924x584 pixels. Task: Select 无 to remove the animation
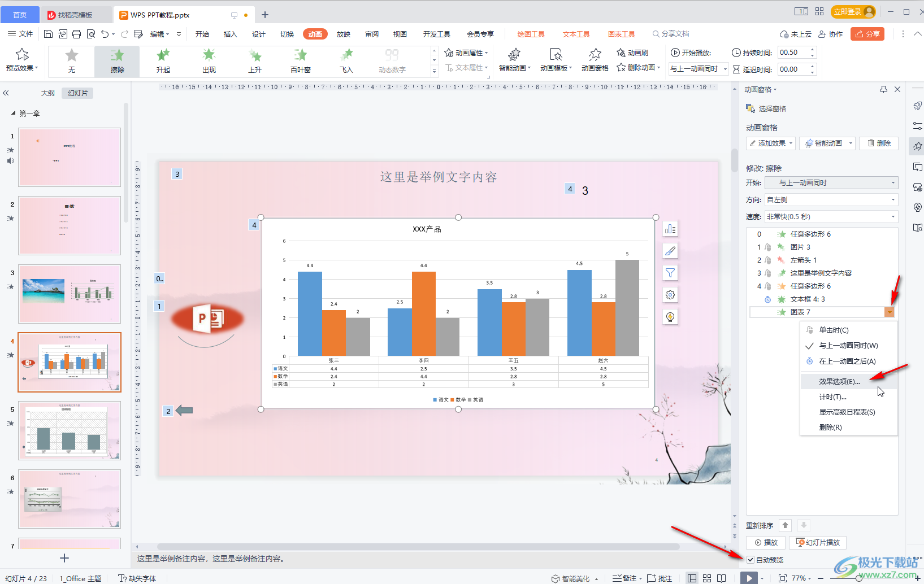[71, 62]
